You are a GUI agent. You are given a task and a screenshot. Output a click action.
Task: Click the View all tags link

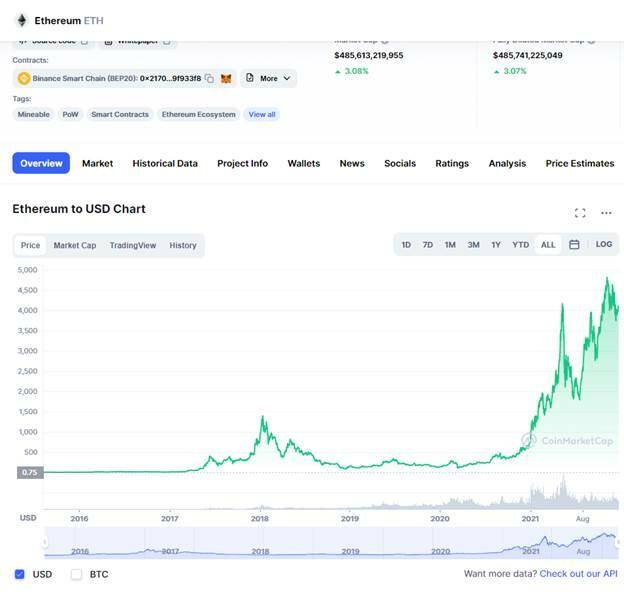[262, 115]
